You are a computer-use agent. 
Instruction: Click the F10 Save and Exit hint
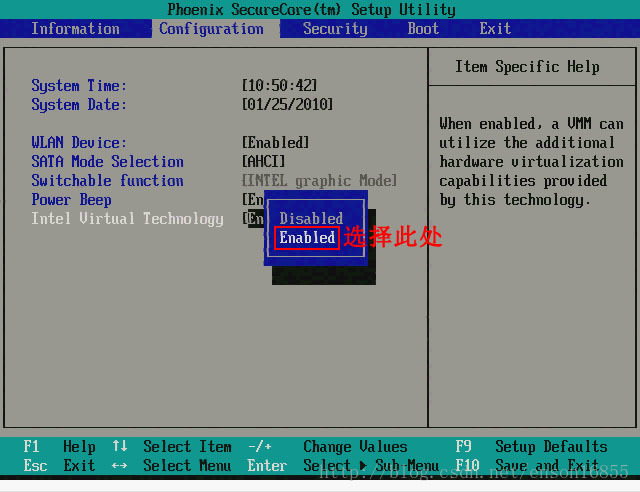[527, 465]
